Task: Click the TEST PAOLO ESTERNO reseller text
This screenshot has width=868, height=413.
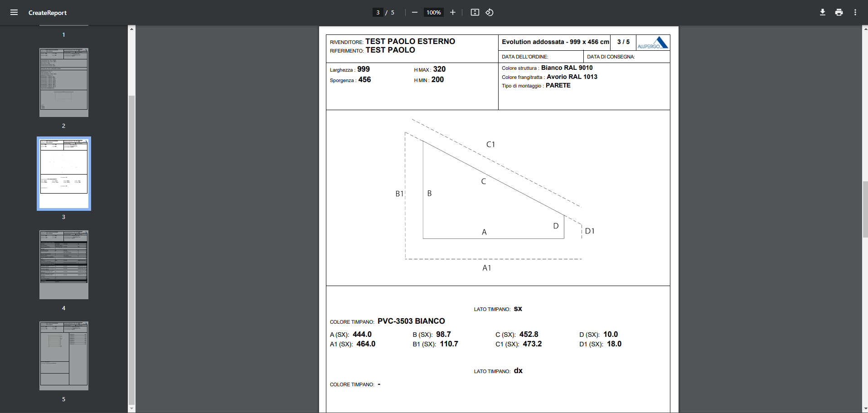Action: (x=410, y=41)
